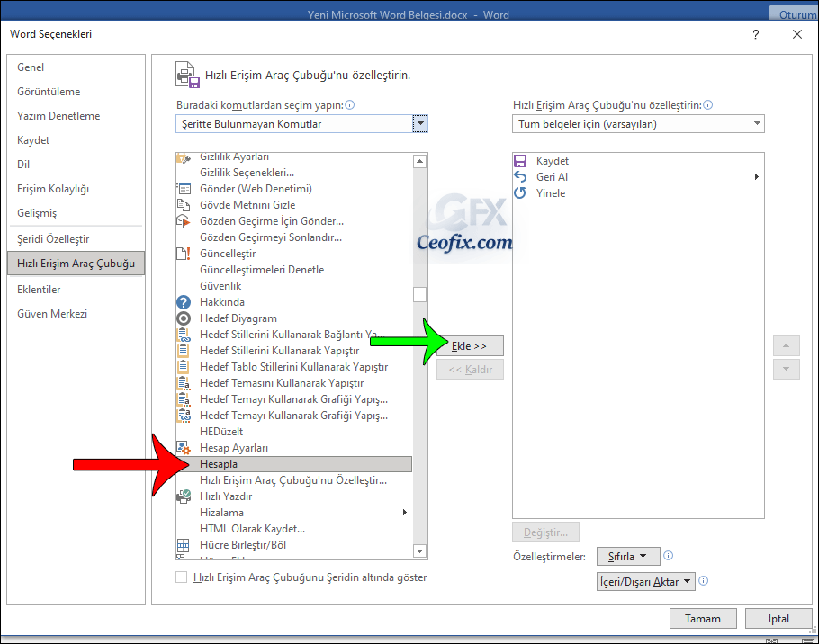Click the Güncelleştir command icon
819x644 pixels.
[x=184, y=254]
